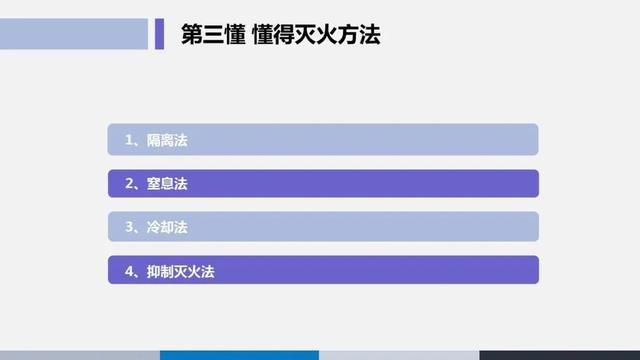The image size is (640, 360).
Task: Select the purple vertical accent bar beside title
Action: (160, 34)
